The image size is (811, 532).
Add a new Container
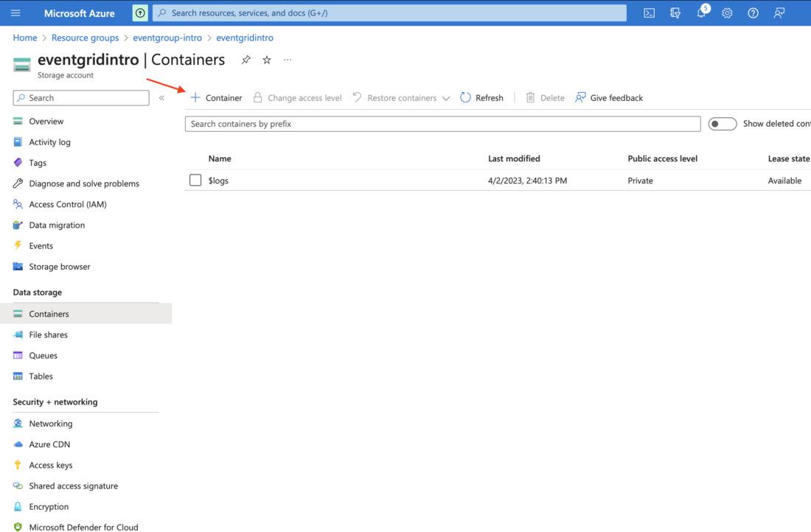(x=216, y=98)
